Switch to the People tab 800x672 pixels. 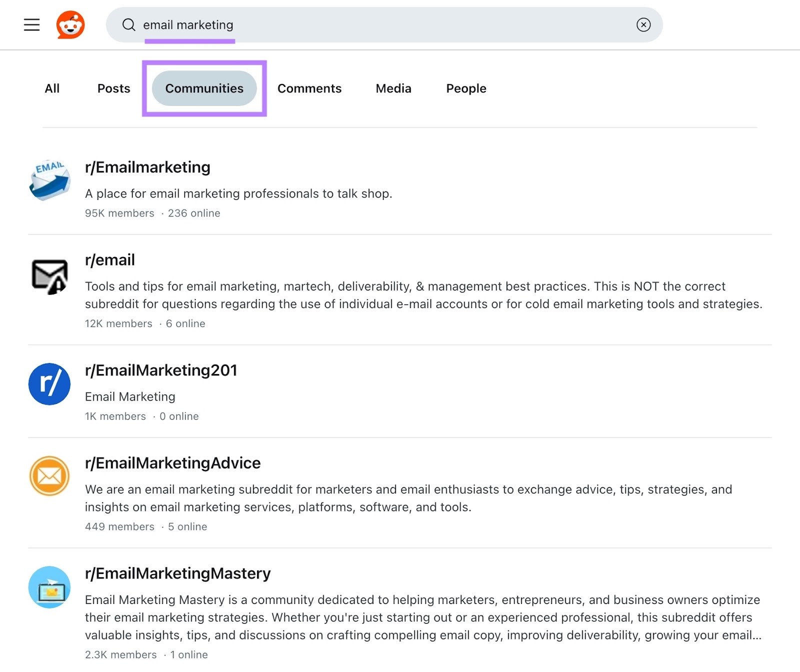[465, 88]
